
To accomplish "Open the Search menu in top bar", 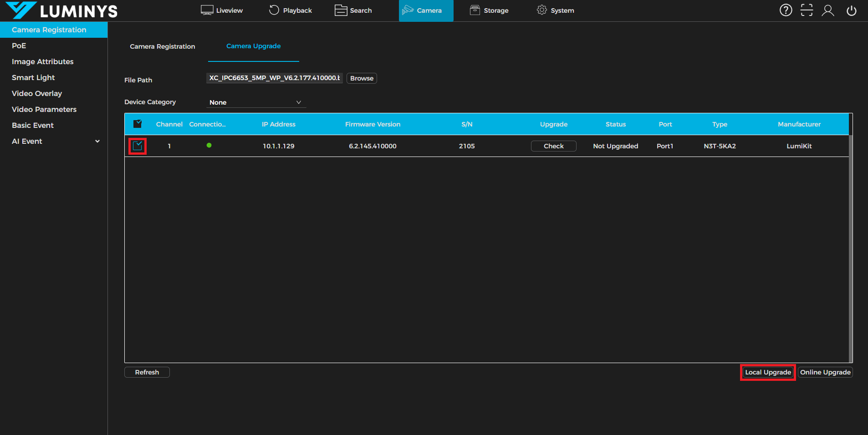I will point(353,10).
